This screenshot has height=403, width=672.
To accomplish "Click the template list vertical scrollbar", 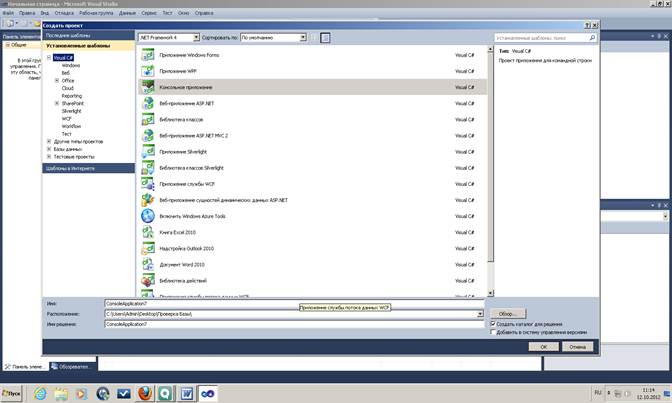I will pyautogui.click(x=490, y=171).
